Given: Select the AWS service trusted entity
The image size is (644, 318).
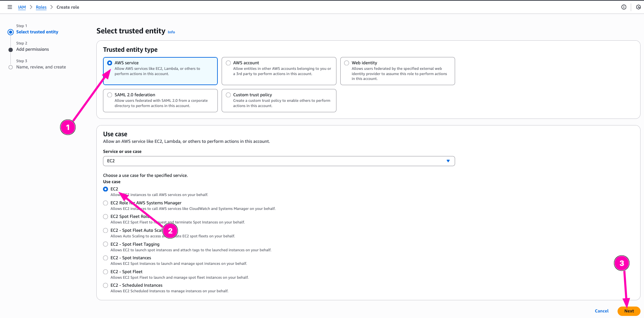Looking at the screenshot, I should coord(110,63).
